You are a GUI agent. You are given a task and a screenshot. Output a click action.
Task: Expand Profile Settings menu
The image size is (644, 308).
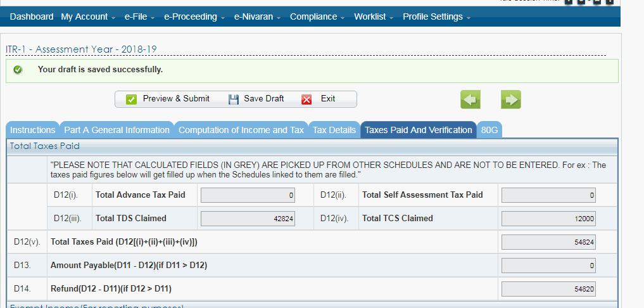(436, 17)
